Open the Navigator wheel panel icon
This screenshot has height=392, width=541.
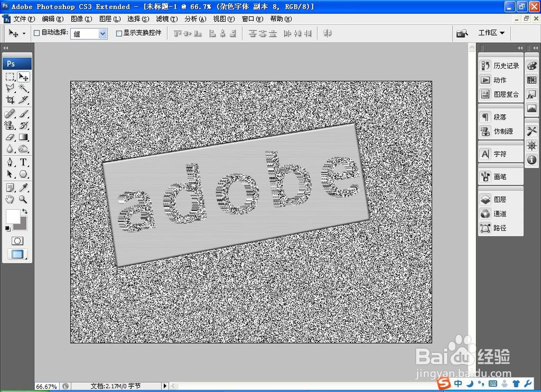[532, 145]
